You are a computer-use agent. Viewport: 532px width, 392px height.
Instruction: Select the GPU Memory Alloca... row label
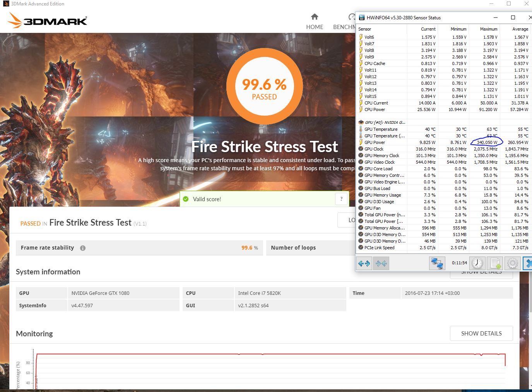[385, 228]
